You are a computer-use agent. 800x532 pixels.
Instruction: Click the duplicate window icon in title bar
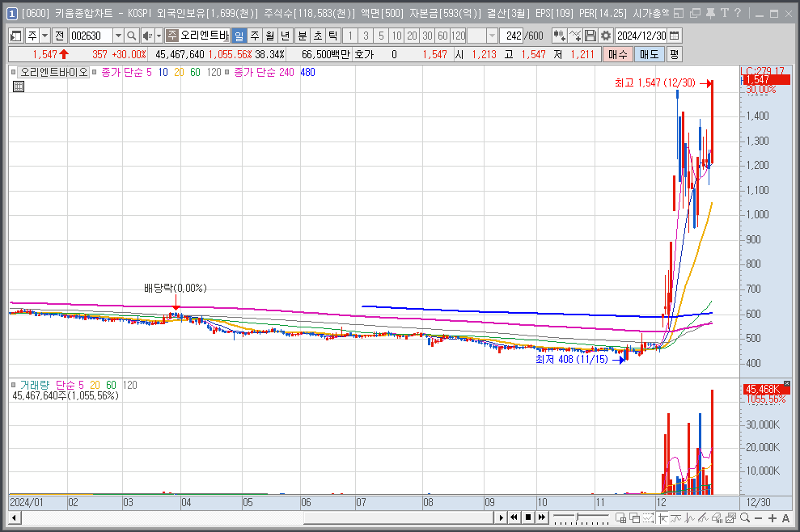pyautogui.click(x=695, y=13)
